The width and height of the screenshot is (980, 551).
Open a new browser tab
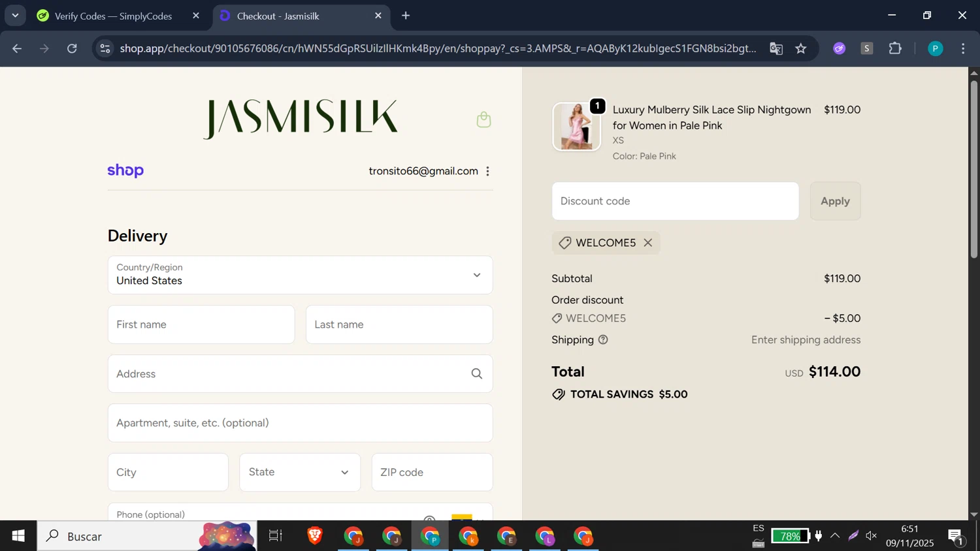coord(406,16)
